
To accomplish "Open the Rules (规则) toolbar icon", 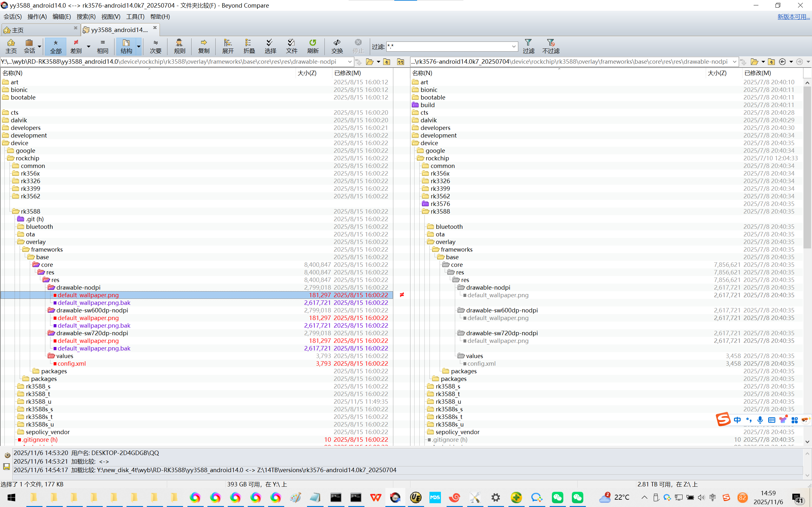I will click(x=179, y=46).
